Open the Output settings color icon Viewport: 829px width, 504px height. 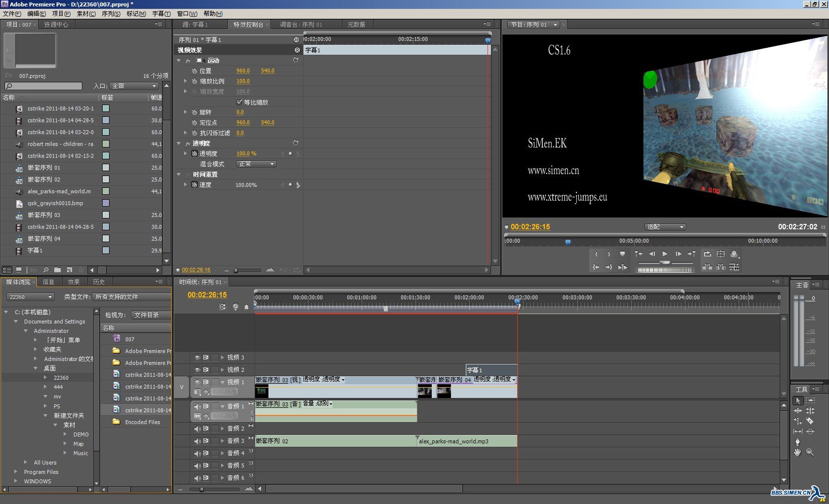coord(734,254)
